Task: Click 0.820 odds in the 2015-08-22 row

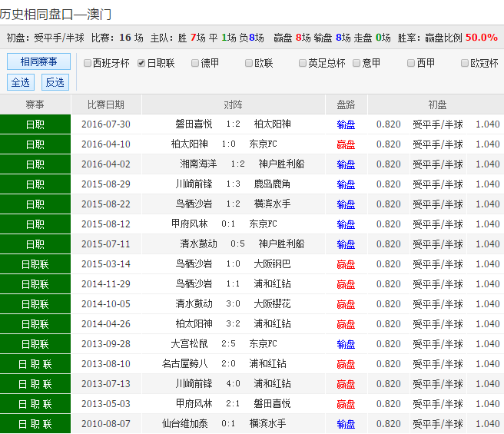Action: coord(389,204)
